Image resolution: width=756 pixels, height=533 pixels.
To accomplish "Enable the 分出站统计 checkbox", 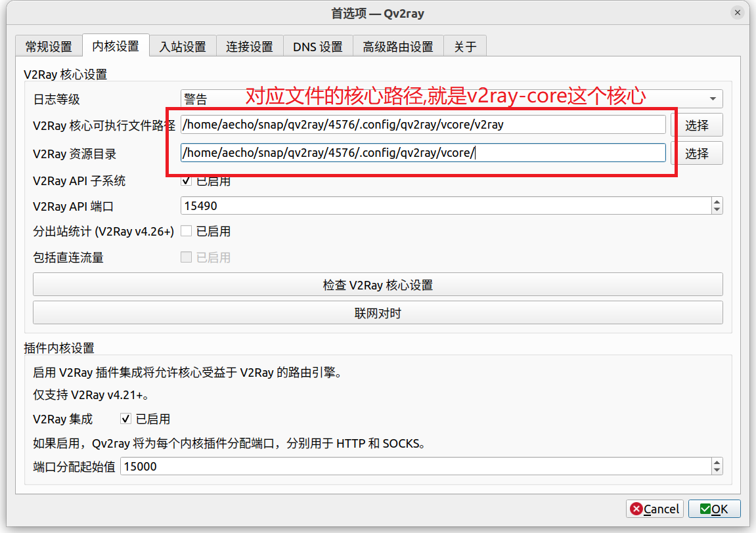I will pyautogui.click(x=187, y=231).
